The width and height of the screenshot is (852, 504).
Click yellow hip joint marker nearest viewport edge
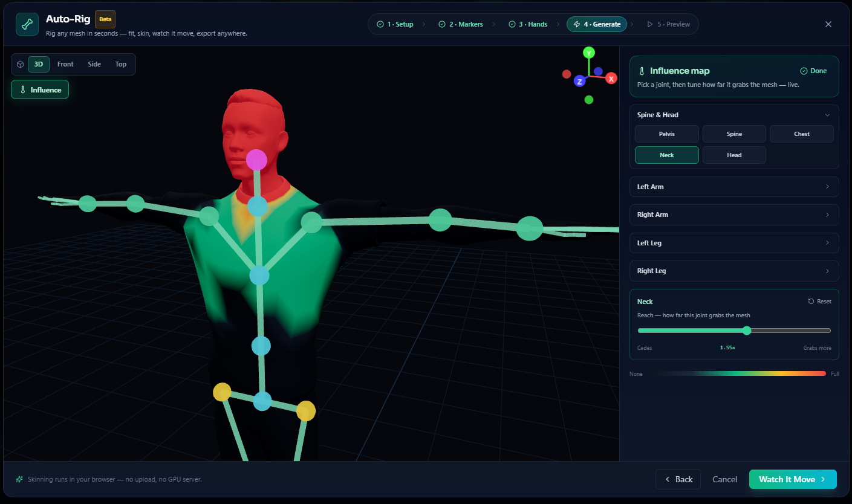pos(222,392)
